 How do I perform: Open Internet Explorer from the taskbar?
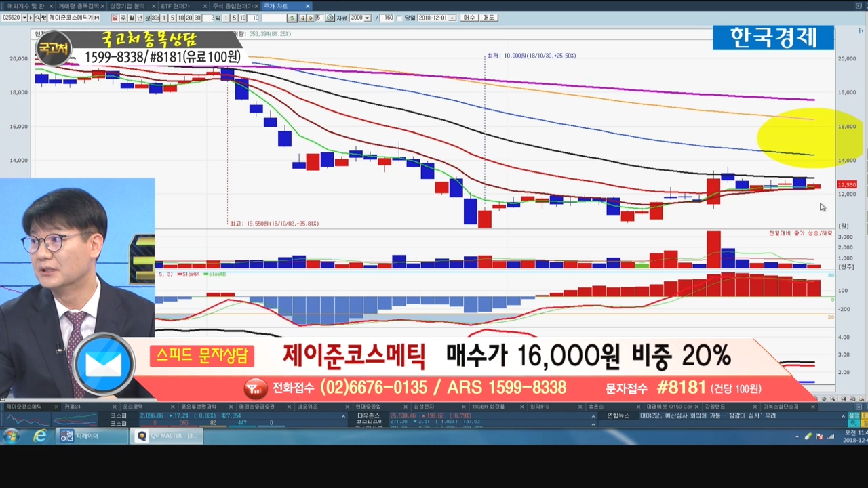click(40, 436)
